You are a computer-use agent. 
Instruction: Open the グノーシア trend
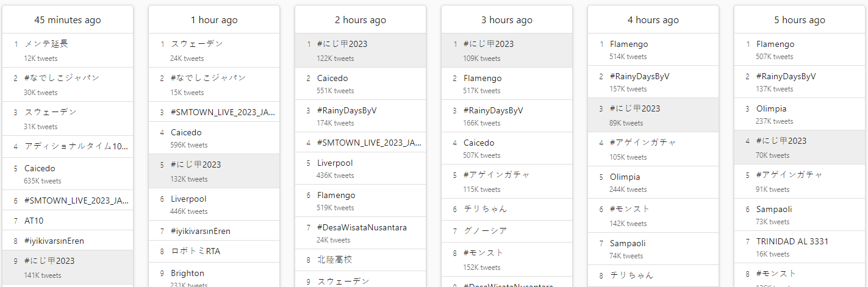(485, 231)
